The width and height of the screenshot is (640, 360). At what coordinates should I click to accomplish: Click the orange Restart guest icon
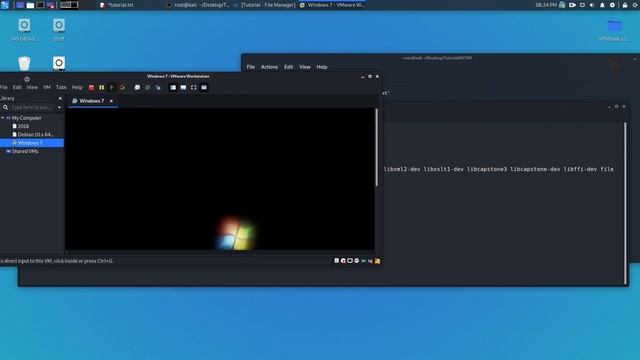tap(122, 87)
